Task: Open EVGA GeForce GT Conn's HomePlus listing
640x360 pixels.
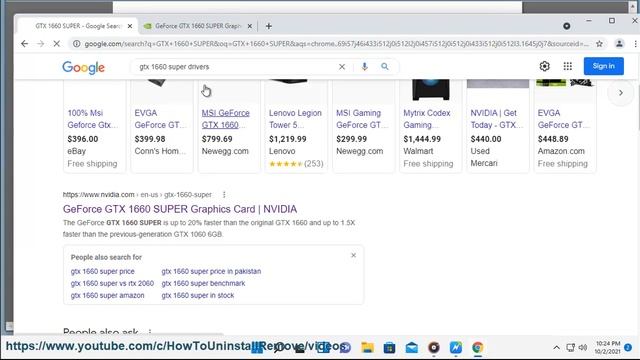Action: click(x=160, y=119)
